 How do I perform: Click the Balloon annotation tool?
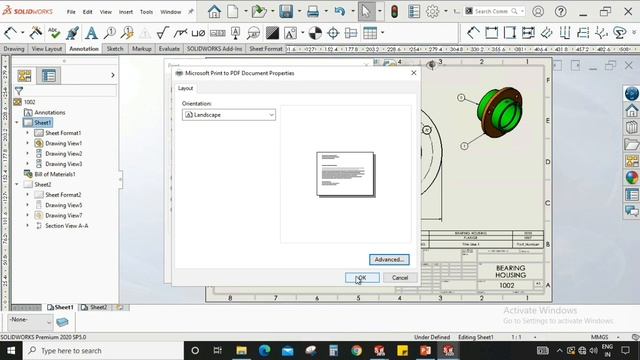coord(109,33)
